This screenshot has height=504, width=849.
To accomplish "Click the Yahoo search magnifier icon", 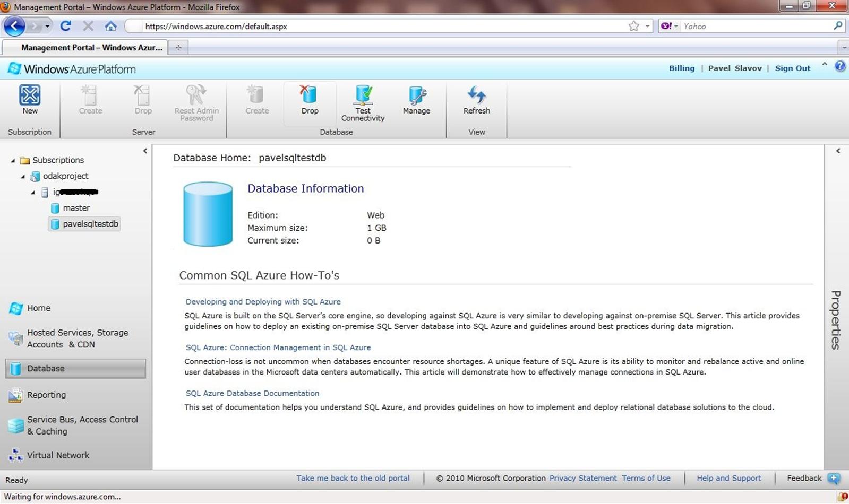I will click(x=838, y=25).
